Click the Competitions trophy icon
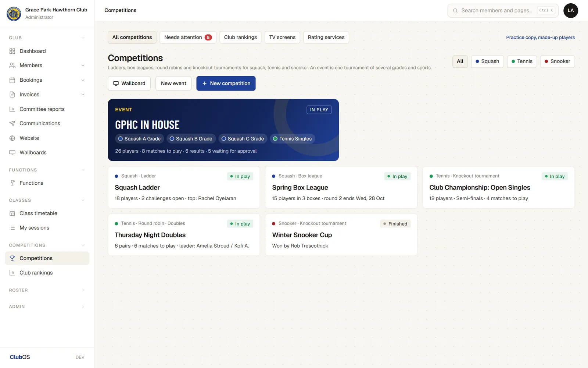This screenshot has width=588, height=368. pos(12,258)
